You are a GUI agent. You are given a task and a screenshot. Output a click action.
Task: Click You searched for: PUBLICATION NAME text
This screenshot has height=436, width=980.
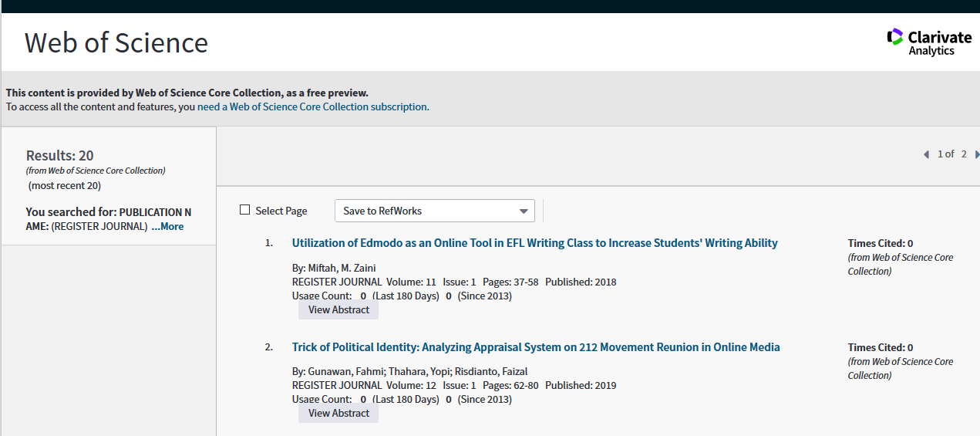109,218
